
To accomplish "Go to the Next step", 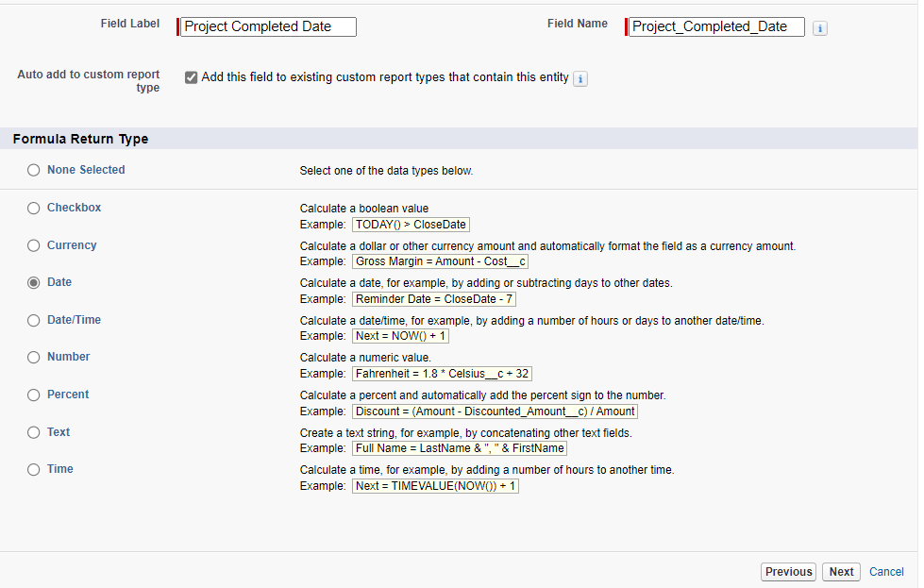I will (x=841, y=572).
